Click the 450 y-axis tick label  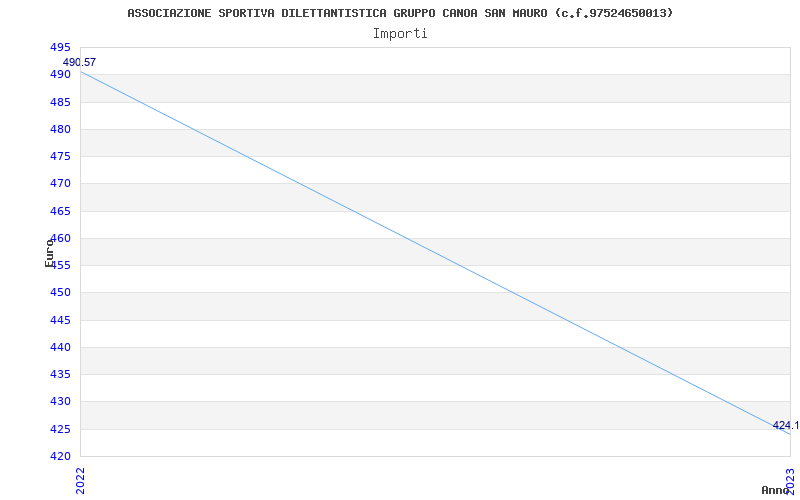[60, 293]
